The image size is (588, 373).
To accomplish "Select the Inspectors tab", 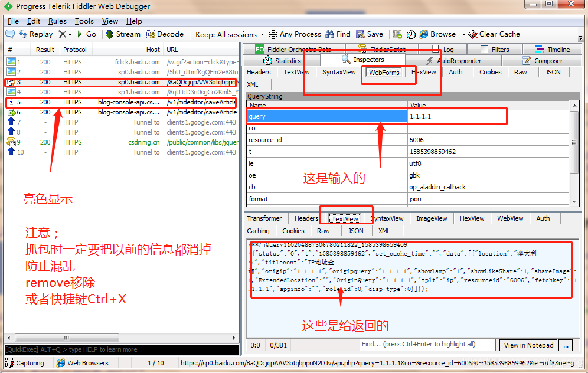I will pyautogui.click(x=362, y=60).
